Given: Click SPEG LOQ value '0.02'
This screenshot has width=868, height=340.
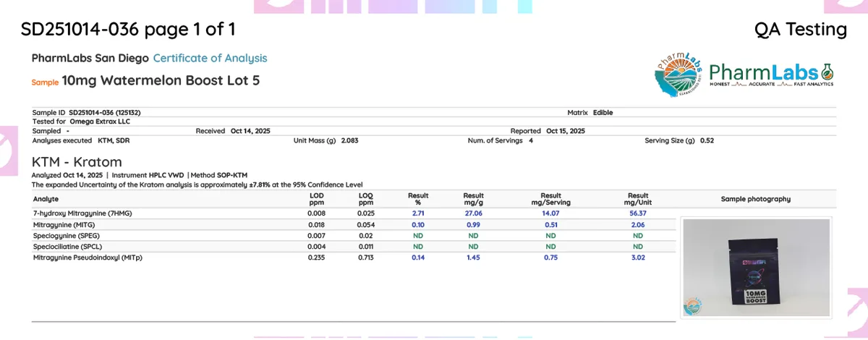Looking at the screenshot, I should [x=367, y=236].
